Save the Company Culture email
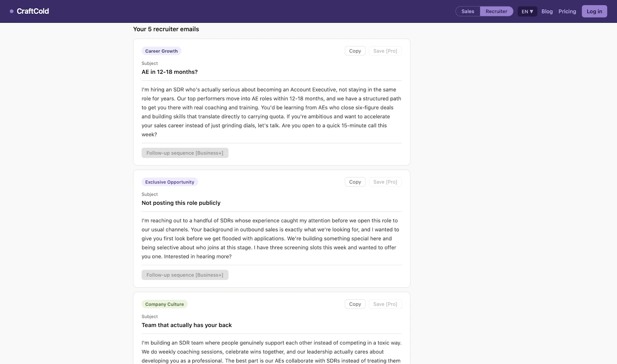Image resolution: width=617 pixels, height=364 pixels. click(385, 304)
